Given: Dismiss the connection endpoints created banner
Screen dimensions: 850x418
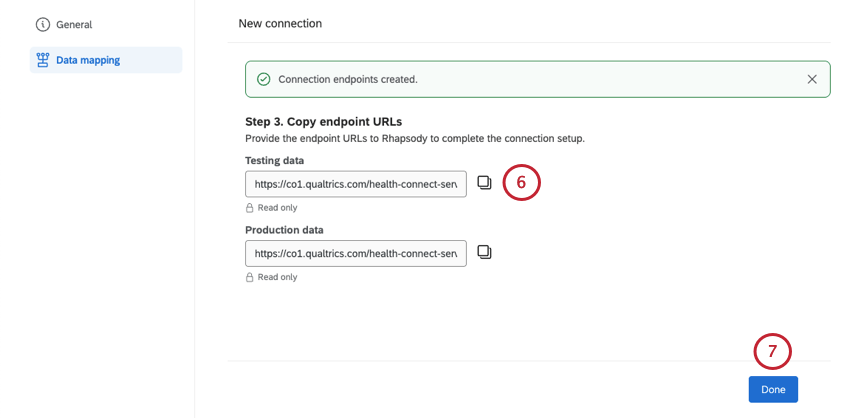Looking at the screenshot, I should coord(812,79).
